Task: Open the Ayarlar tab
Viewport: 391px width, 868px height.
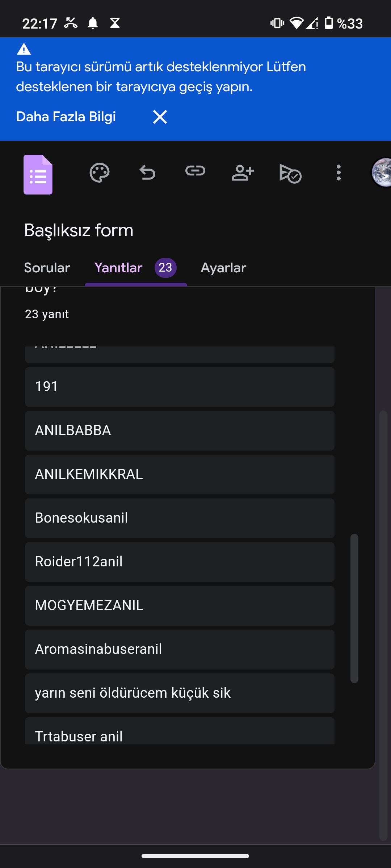Action: point(223,268)
